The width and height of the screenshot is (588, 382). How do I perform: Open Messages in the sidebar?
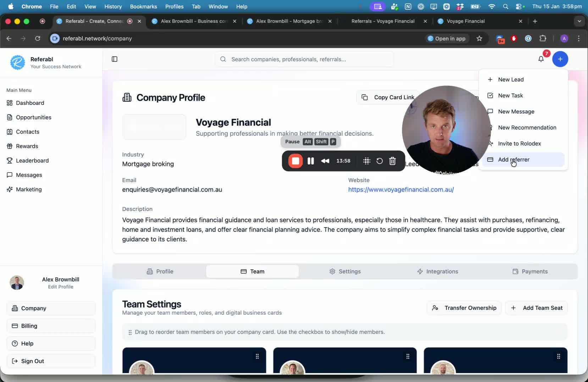click(x=24, y=175)
